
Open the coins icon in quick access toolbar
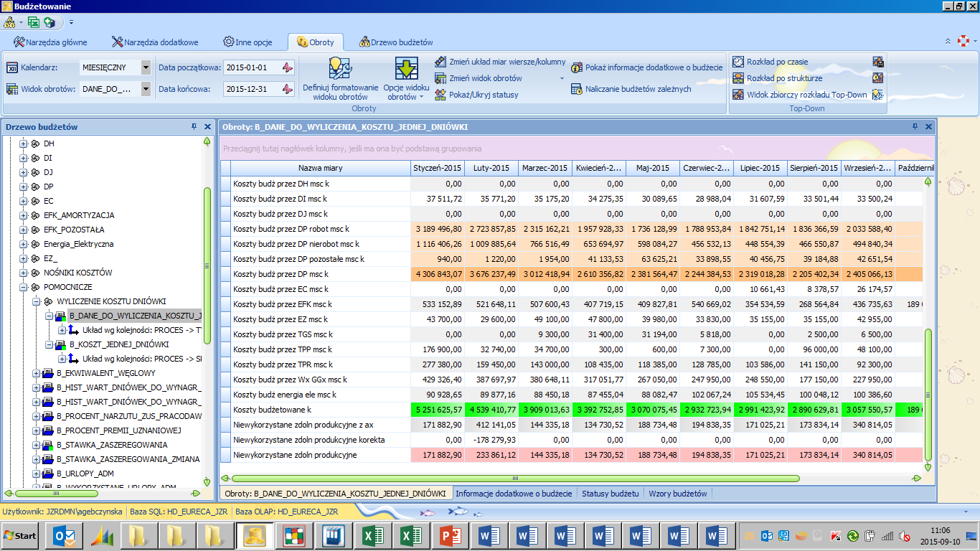[x=9, y=22]
